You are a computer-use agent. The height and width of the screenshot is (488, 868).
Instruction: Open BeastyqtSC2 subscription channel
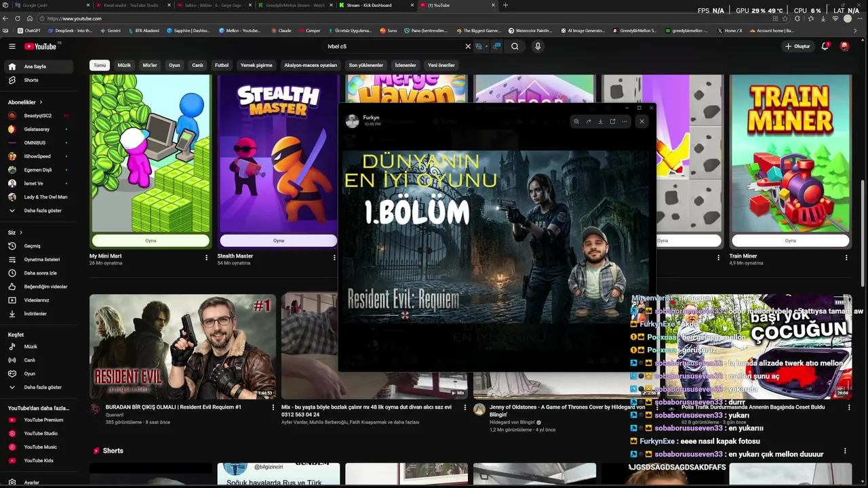coord(39,115)
